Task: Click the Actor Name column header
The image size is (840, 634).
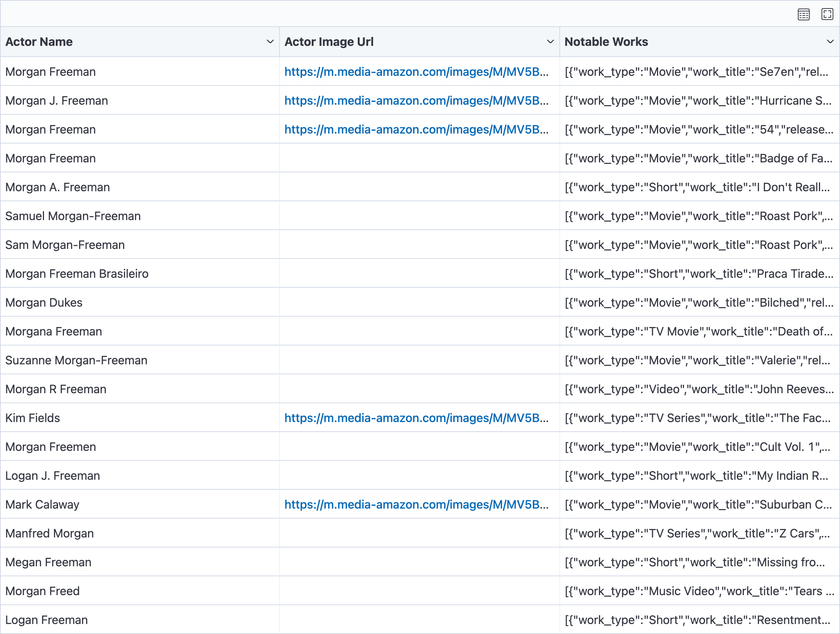Action: click(39, 42)
